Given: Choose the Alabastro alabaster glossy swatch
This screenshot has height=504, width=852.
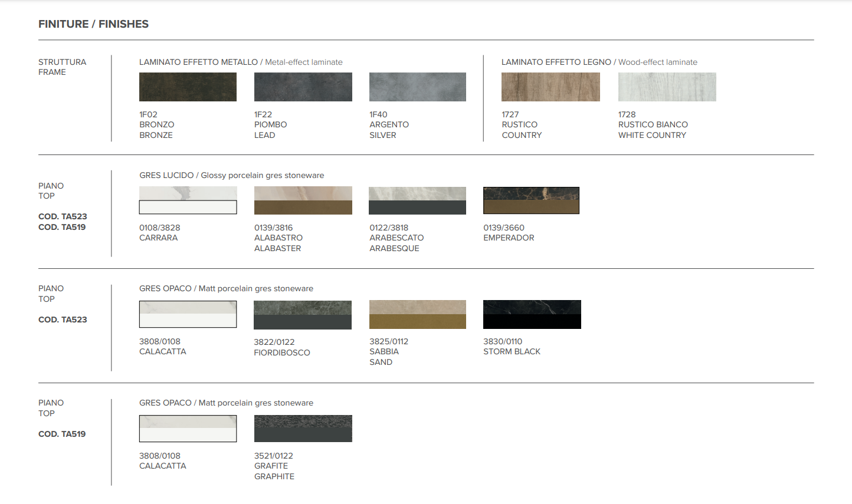Looking at the screenshot, I should (303, 200).
